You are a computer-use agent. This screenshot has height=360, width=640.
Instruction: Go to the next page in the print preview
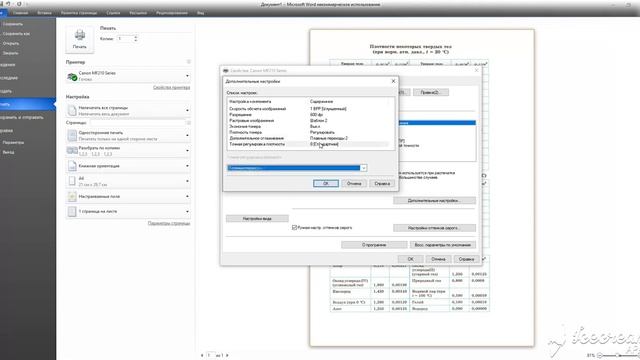[x=227, y=356]
